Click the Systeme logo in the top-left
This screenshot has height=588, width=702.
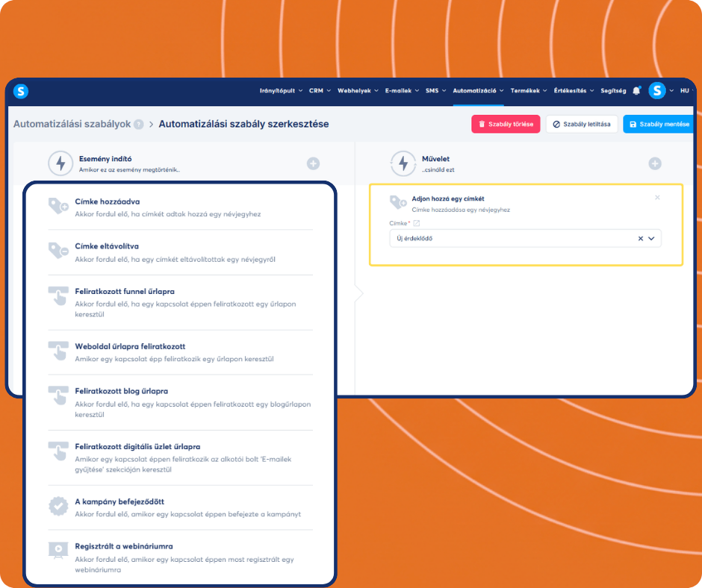pos(21,91)
